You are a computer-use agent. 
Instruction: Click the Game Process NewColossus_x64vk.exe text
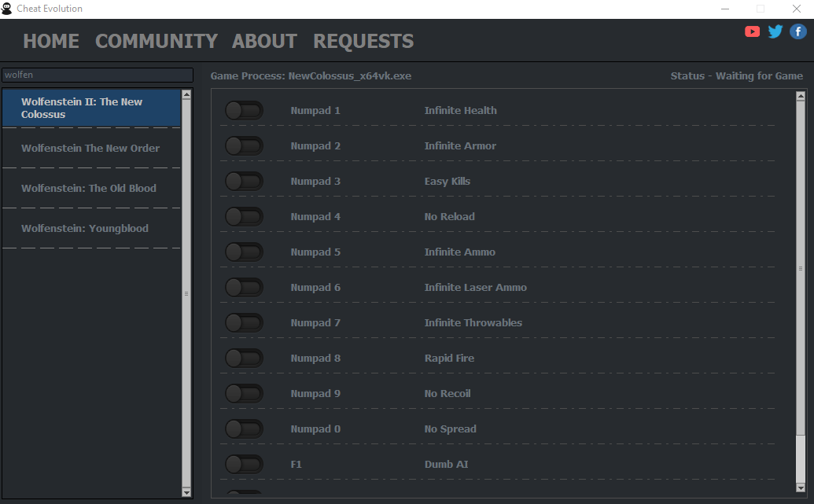click(x=311, y=75)
